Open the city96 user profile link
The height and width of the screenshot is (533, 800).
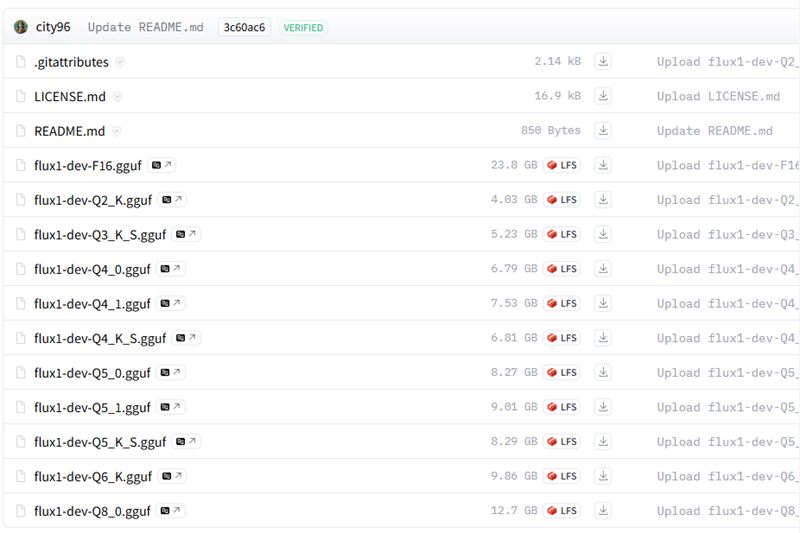[x=53, y=27]
